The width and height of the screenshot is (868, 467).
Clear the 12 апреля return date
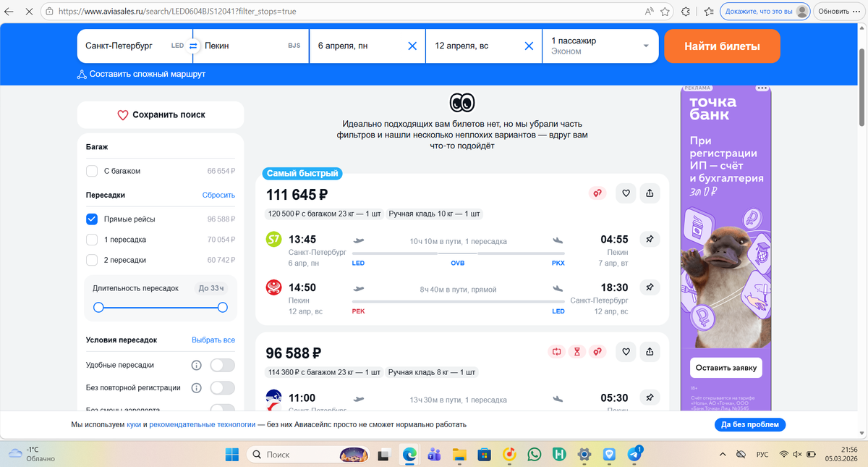(529, 46)
